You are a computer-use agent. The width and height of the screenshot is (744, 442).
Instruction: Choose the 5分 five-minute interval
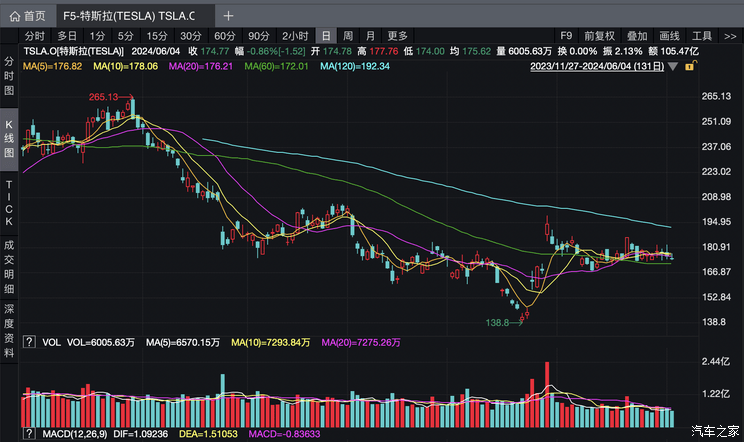(x=126, y=36)
